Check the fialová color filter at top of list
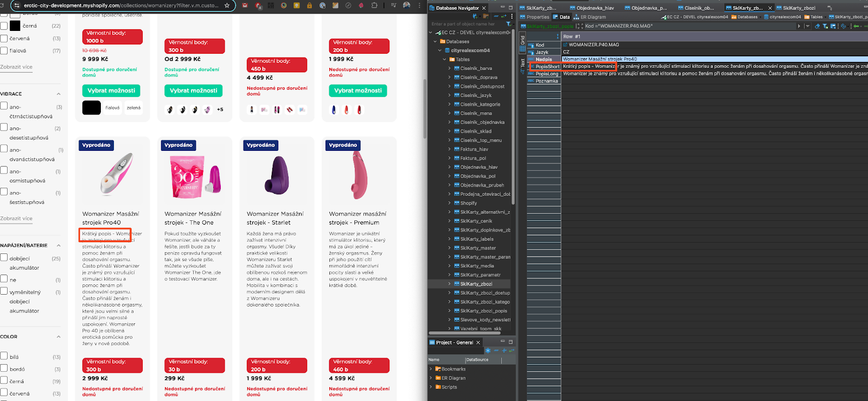The width and height of the screenshot is (868, 401). click(x=4, y=50)
